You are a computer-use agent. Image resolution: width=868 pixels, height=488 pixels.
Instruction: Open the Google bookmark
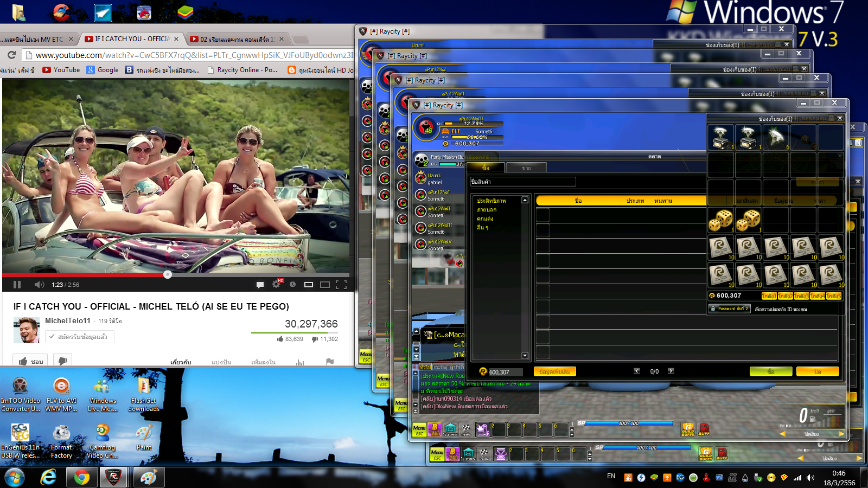tap(103, 70)
